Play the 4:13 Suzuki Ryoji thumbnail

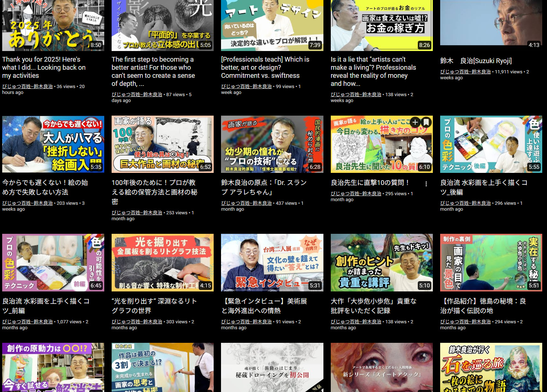pyautogui.click(x=491, y=25)
